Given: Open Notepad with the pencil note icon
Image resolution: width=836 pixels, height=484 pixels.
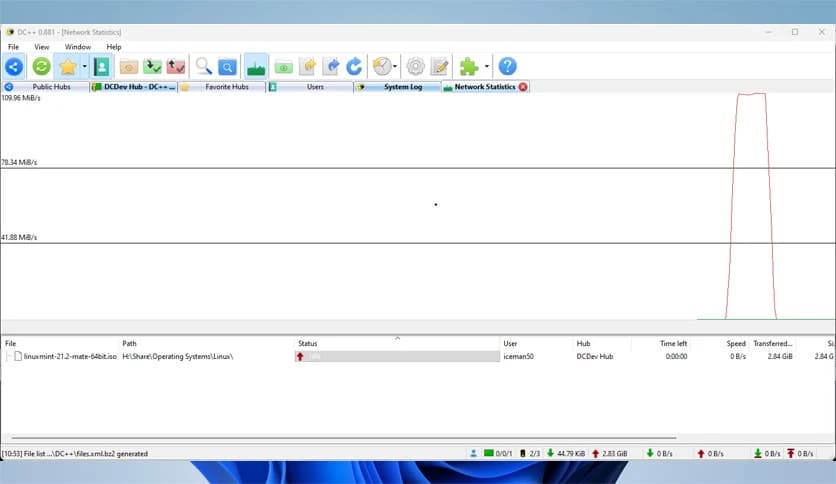Looking at the screenshot, I should pyautogui.click(x=440, y=67).
